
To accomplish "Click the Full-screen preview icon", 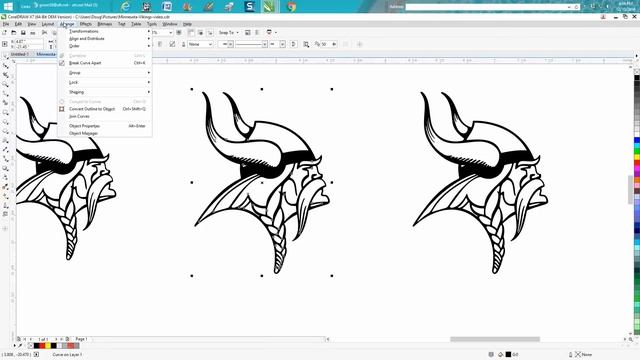I will click(x=179, y=33).
